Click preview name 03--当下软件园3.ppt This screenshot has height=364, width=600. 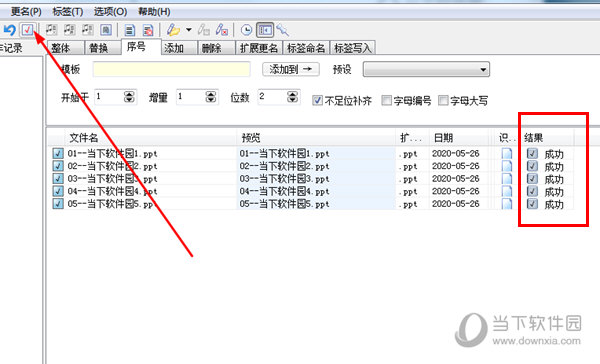point(284,179)
